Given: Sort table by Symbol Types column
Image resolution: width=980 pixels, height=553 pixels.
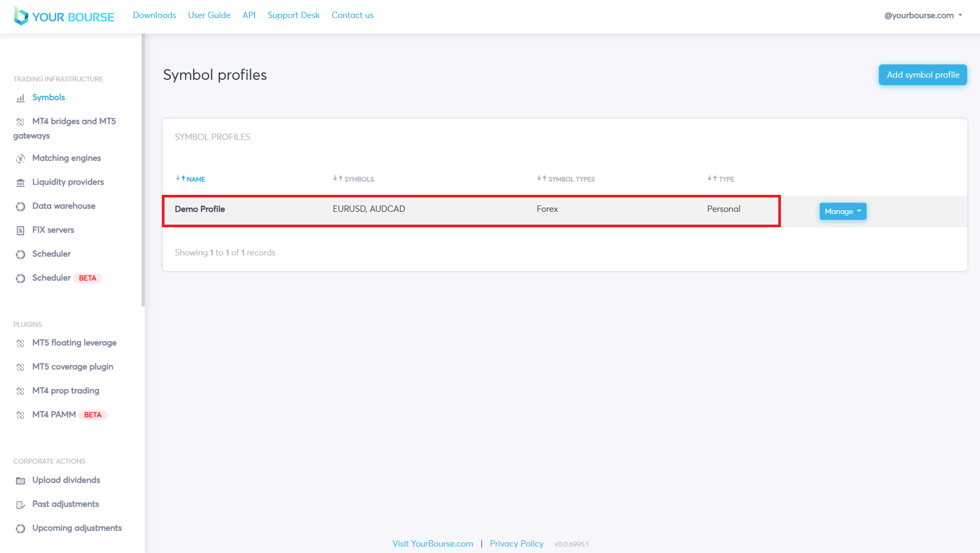Looking at the screenshot, I should (x=566, y=179).
